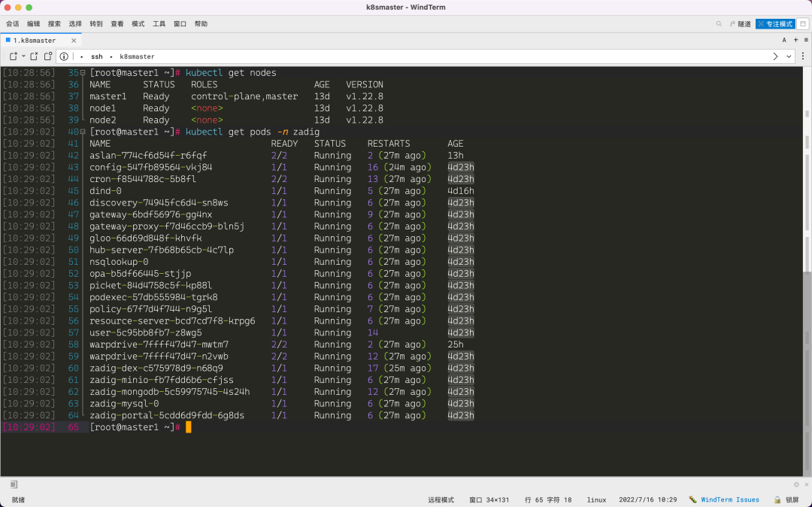Open a new session with the plus icon
The image size is (812, 507).
pos(14,56)
